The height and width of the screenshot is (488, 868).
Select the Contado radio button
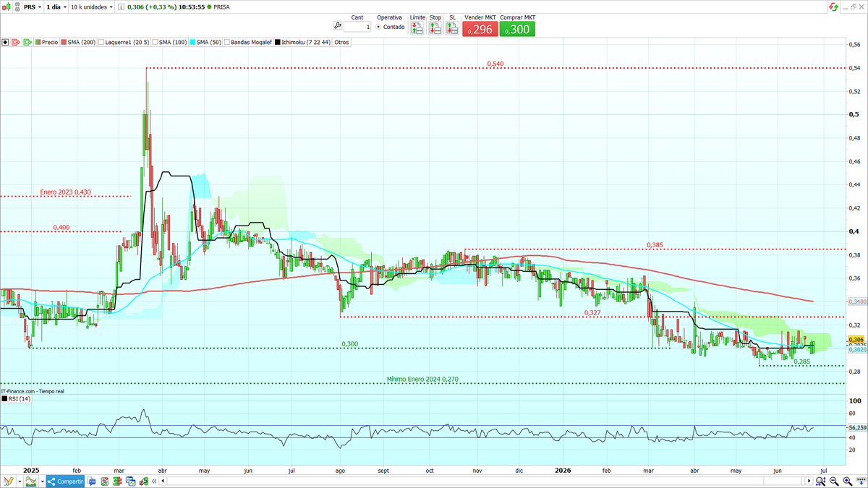pos(378,27)
